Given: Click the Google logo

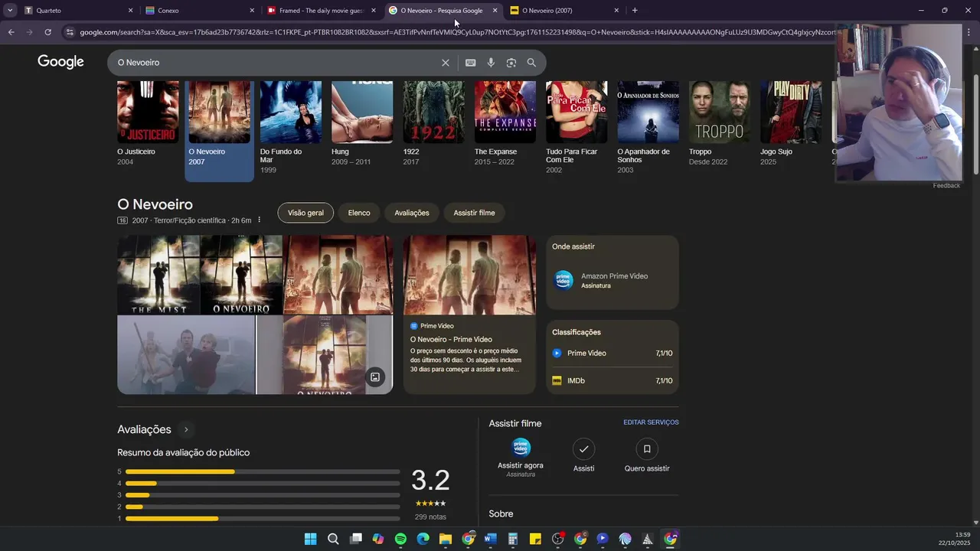Looking at the screenshot, I should pyautogui.click(x=60, y=62).
